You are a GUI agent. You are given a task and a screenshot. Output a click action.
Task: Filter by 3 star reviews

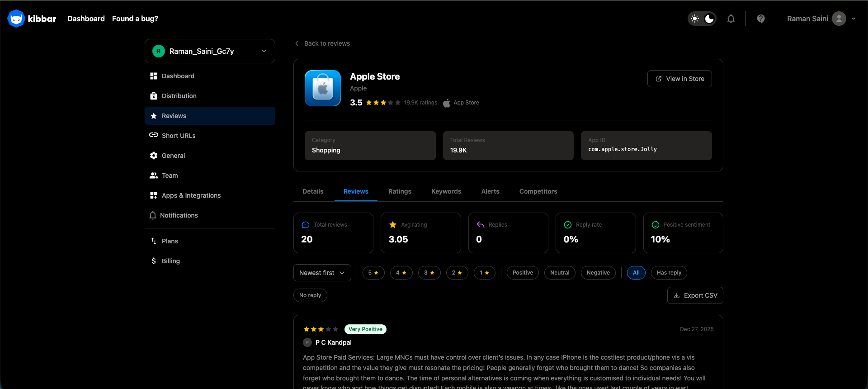tap(429, 273)
